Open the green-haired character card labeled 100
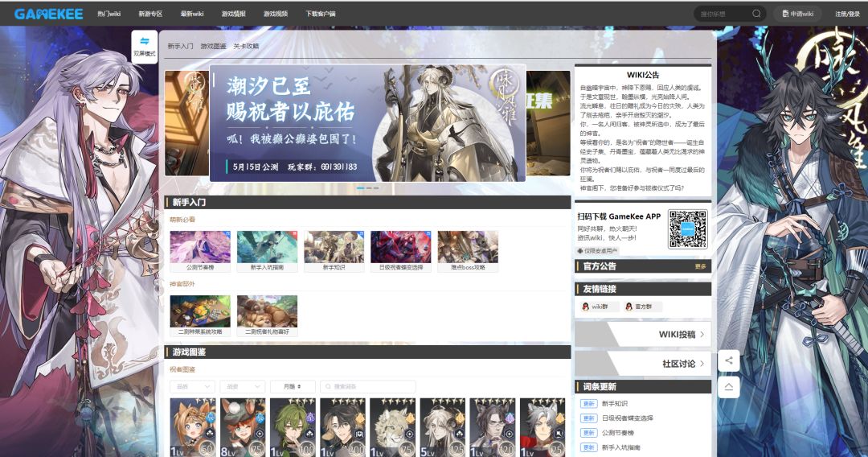The height and width of the screenshot is (457, 868). point(293,427)
